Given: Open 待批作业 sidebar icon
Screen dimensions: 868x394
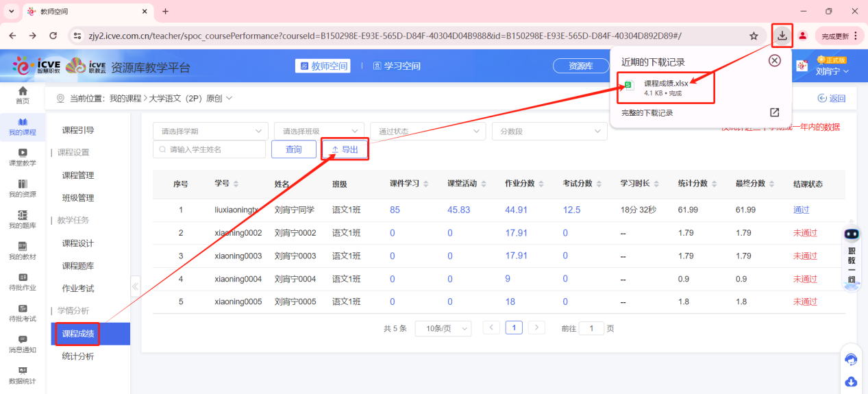Looking at the screenshot, I should pyautogui.click(x=23, y=281).
